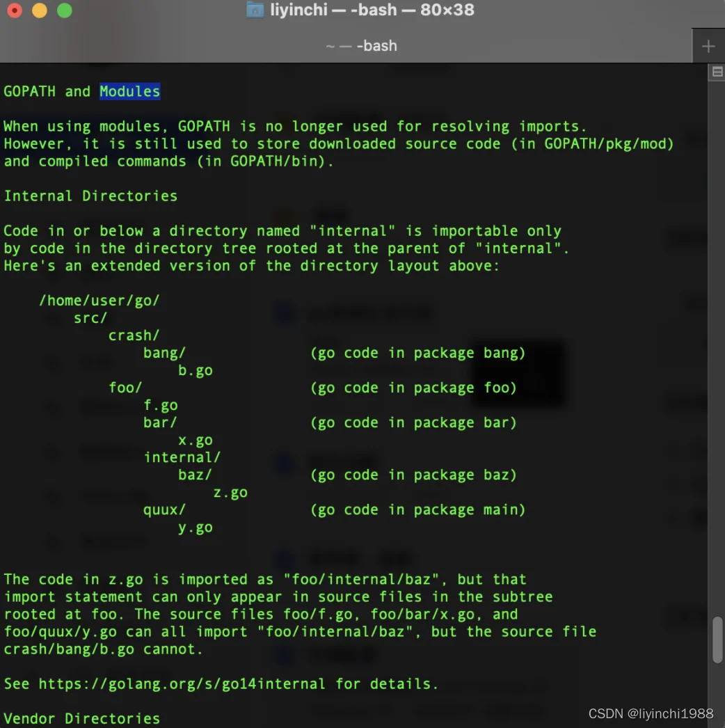Image resolution: width=725 pixels, height=728 pixels.
Task: Close the terminal window with red button
Action: pyautogui.click(x=15, y=10)
